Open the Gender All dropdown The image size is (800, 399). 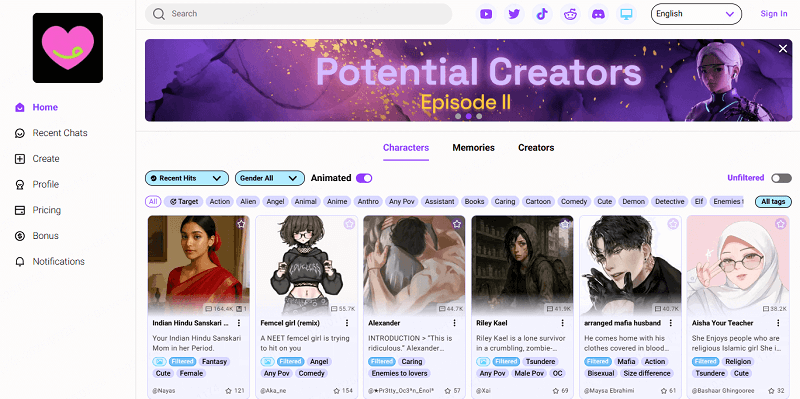click(269, 178)
